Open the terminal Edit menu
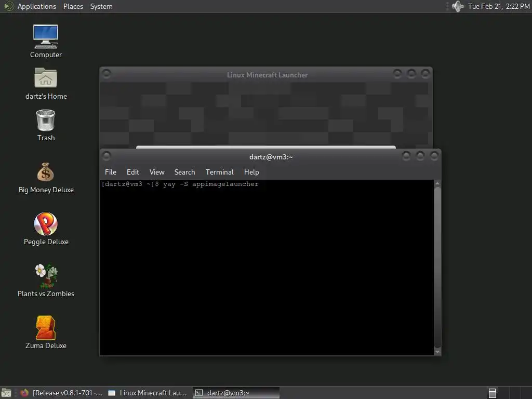Image resolution: width=532 pixels, height=399 pixels. (x=132, y=172)
